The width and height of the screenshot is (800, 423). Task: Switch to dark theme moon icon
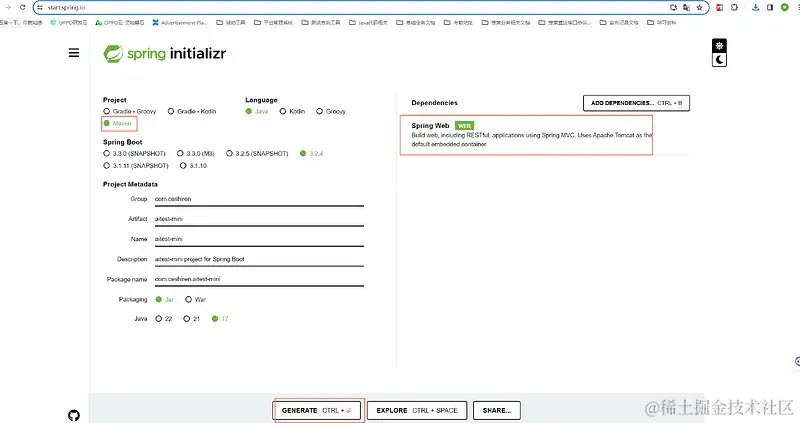[719, 60]
